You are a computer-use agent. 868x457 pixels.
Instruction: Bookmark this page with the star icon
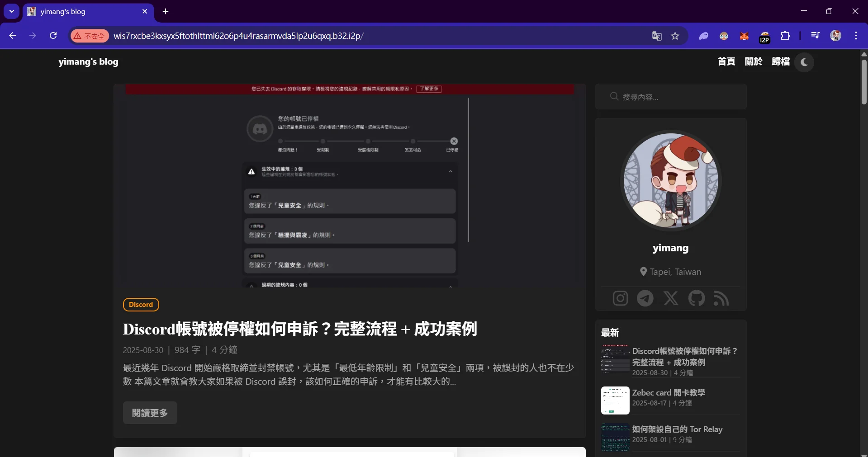click(x=675, y=36)
